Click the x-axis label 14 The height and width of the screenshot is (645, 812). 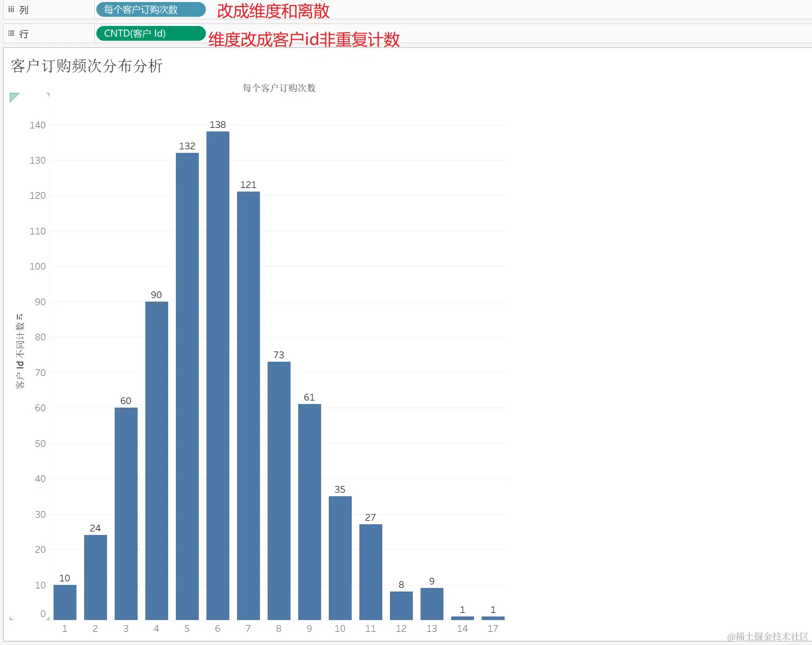click(462, 629)
